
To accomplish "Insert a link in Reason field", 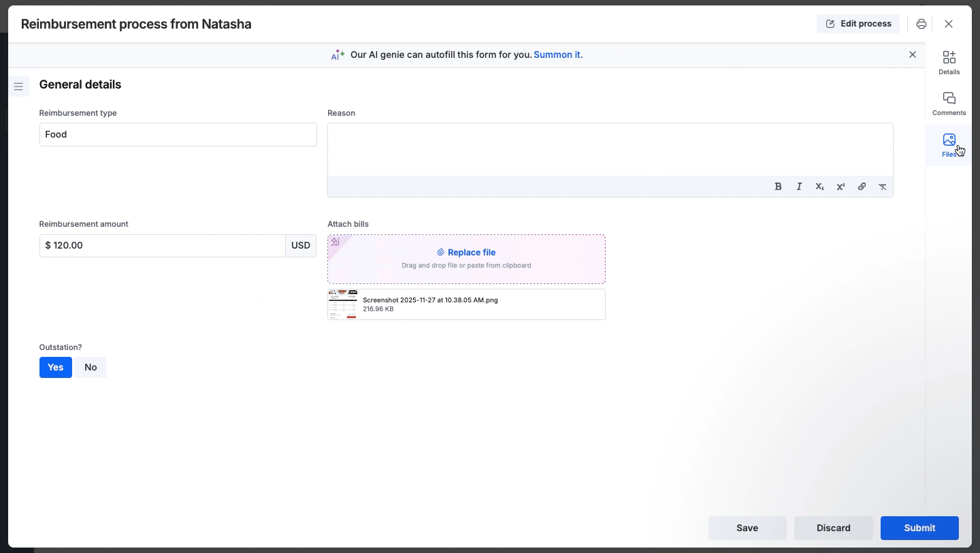I will pos(862,187).
